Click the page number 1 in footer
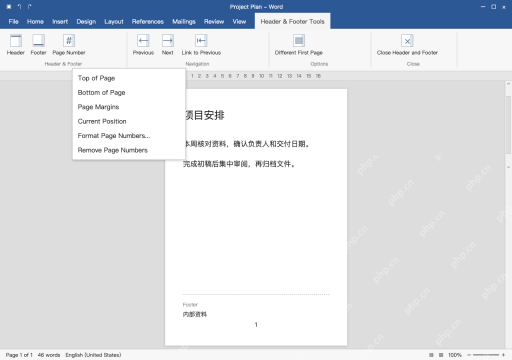Viewport: 512px width, 360px height. click(256, 325)
